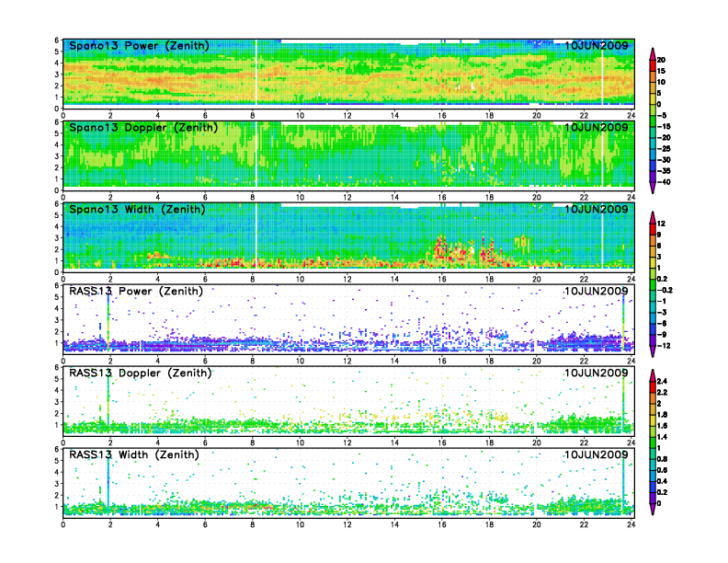Pick the purple bottom arrow of the middle colorbar
Screen dimensions: 728x563
(x=653, y=351)
